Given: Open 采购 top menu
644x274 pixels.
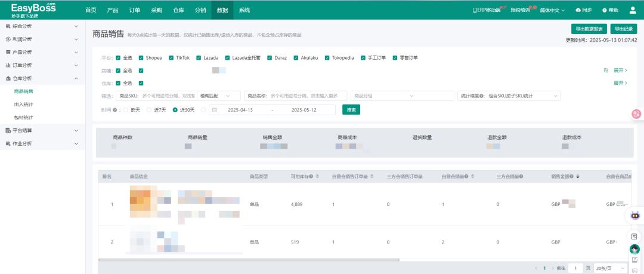Looking at the screenshot, I should tap(156, 10).
